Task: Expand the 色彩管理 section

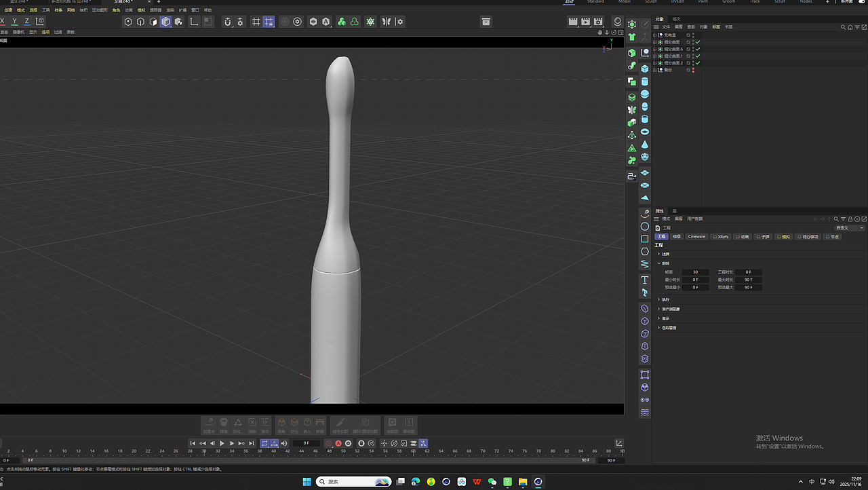Action: pyautogui.click(x=658, y=328)
